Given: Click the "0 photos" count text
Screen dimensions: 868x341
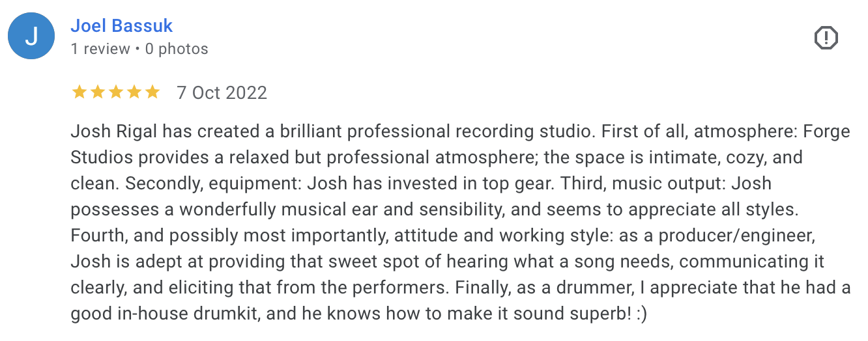Looking at the screenshot, I should tap(177, 49).
